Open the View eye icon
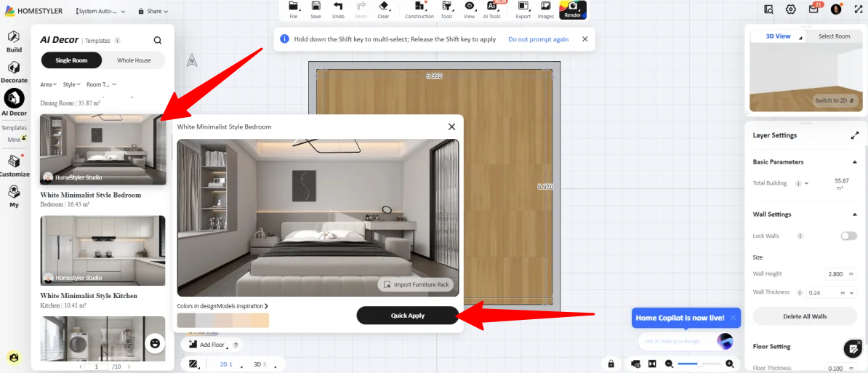Image resolution: width=868 pixels, height=373 pixels. [x=470, y=6]
